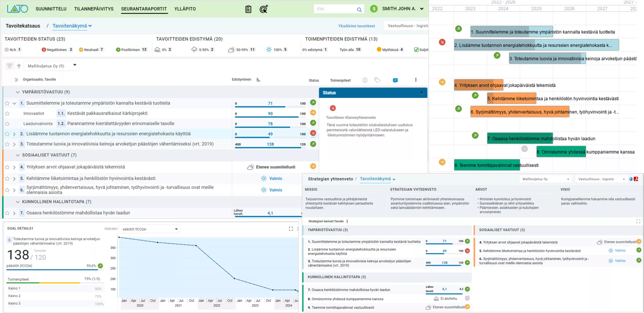The width and height of the screenshot is (644, 313).
Task: Click the Etsi search field
Action: click(335, 9)
